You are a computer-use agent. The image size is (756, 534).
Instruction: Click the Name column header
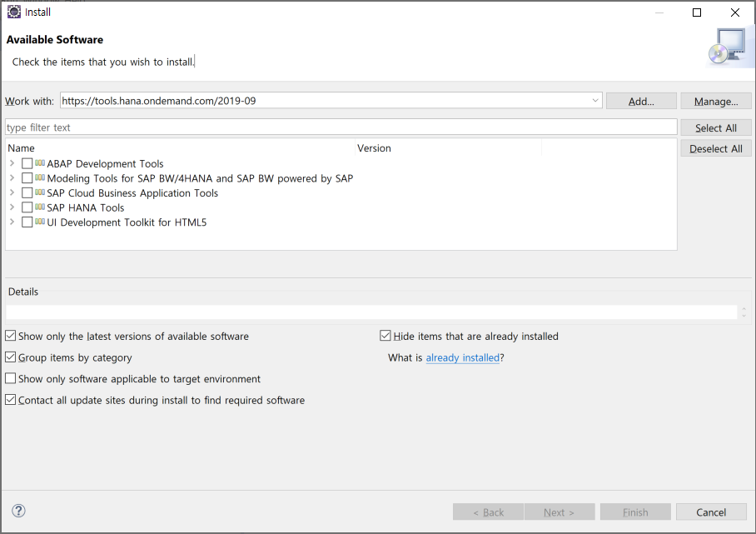coord(181,148)
